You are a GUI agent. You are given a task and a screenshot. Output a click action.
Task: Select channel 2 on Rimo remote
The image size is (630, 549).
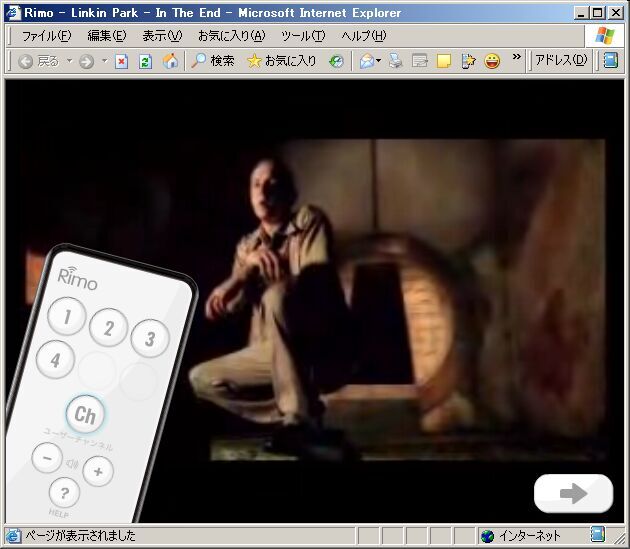pyautogui.click(x=108, y=328)
